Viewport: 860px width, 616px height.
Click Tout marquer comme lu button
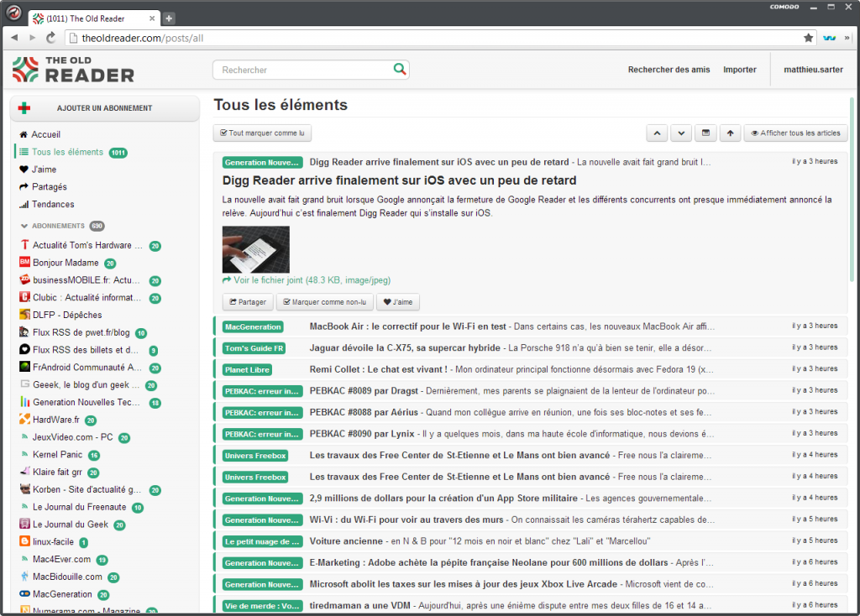[x=262, y=133]
